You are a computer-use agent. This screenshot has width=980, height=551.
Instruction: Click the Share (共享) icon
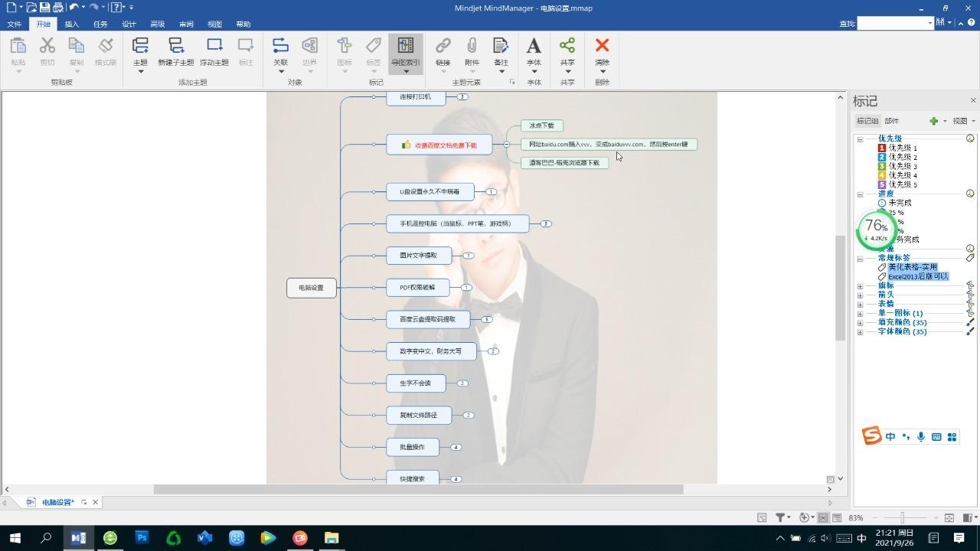[567, 47]
